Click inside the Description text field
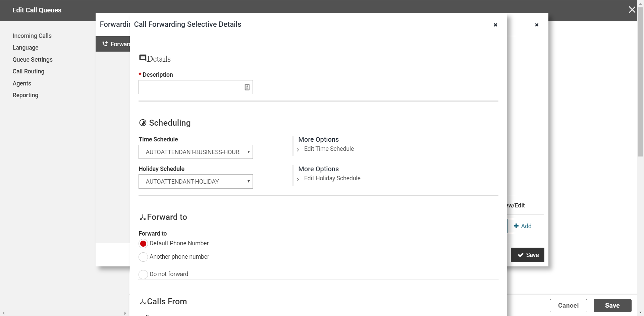Image resolution: width=644 pixels, height=316 pixels. tap(191, 87)
